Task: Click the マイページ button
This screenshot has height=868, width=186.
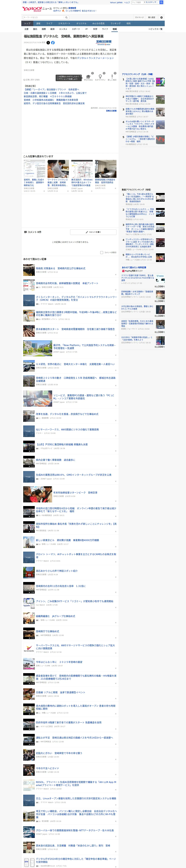Action: [139, 18]
